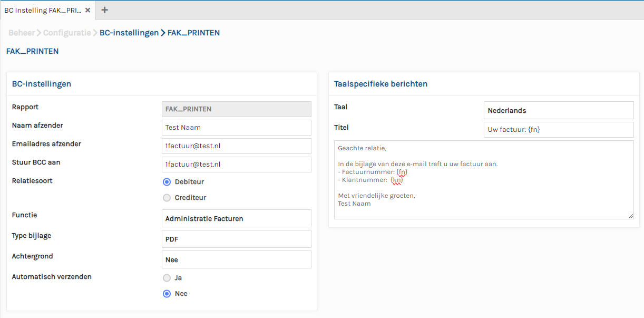
Task: Click the Emailadres afzender field
Action: 236,146
